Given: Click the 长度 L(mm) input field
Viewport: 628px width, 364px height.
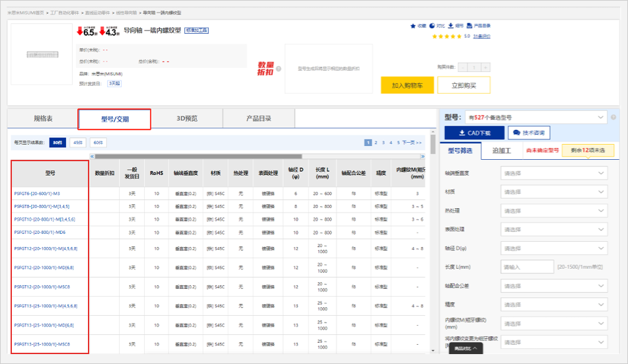Looking at the screenshot, I should (x=527, y=267).
